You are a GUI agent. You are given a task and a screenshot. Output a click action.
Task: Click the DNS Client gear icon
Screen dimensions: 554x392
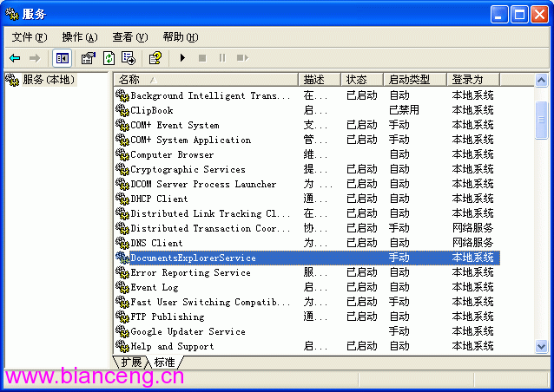pyautogui.click(x=122, y=243)
